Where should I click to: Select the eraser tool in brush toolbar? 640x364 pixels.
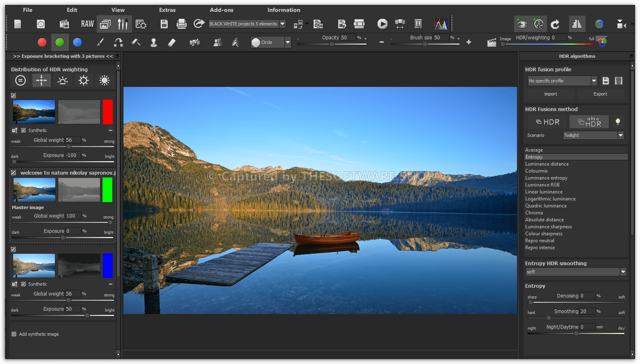pos(172,42)
